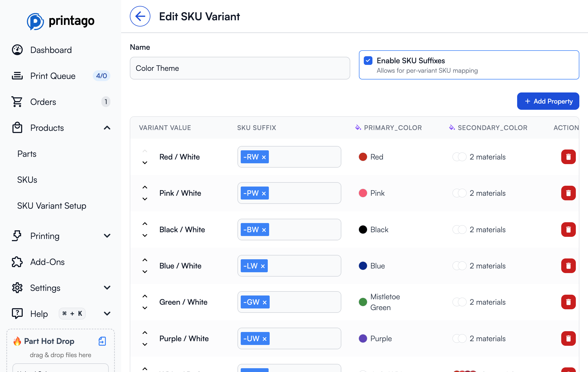Open the SKUs page in the sidebar
The image size is (588, 372).
(x=27, y=180)
